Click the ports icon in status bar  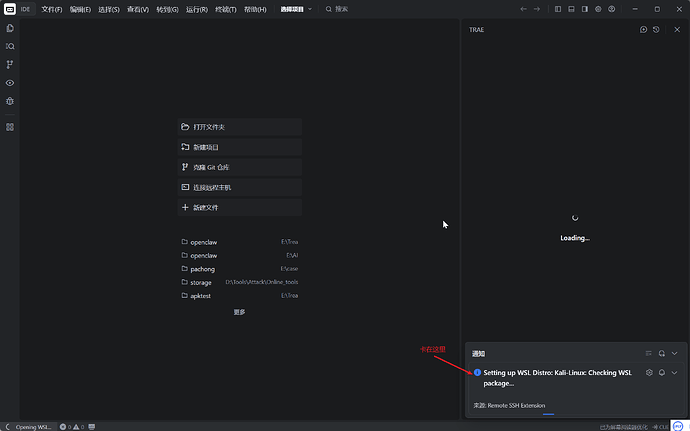(x=92, y=427)
